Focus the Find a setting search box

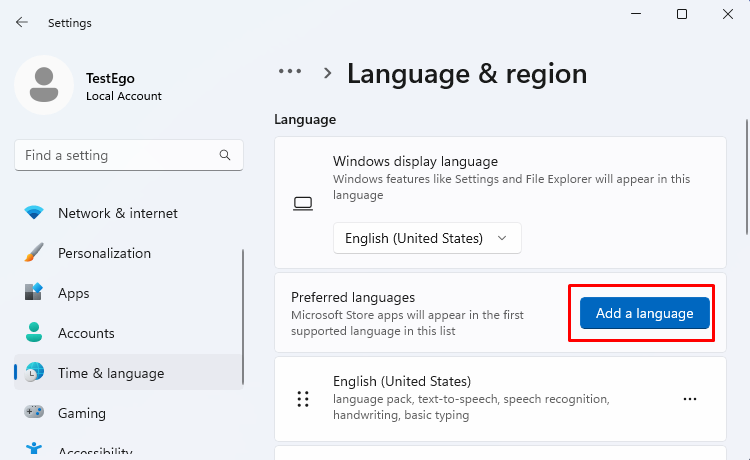pyautogui.click(x=129, y=155)
